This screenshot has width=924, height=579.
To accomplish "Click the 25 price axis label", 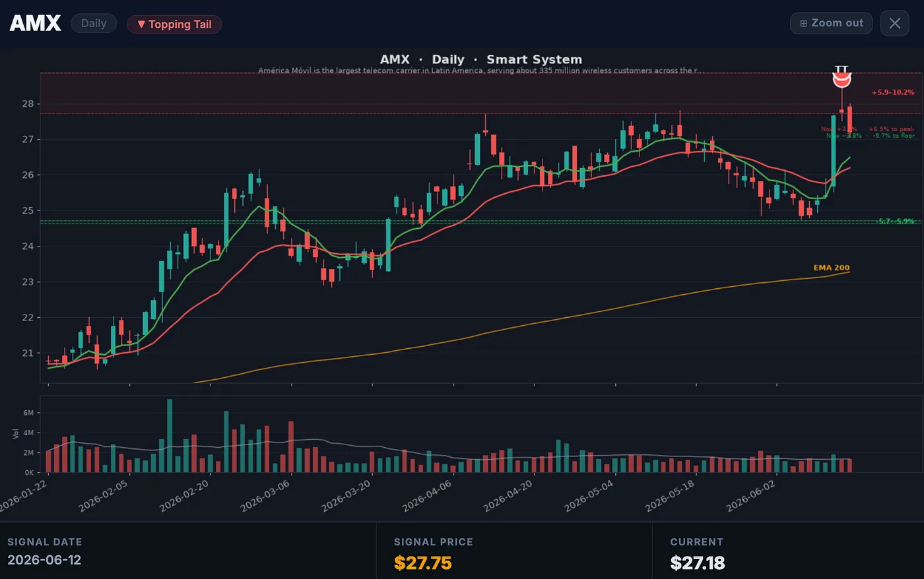I will [27, 210].
